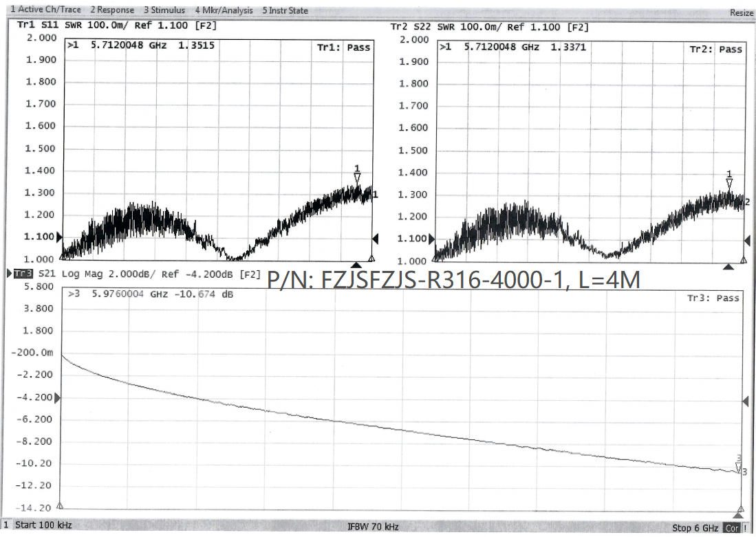Open the Instr State menu
The width and height of the screenshot is (756, 537).
[x=285, y=10]
